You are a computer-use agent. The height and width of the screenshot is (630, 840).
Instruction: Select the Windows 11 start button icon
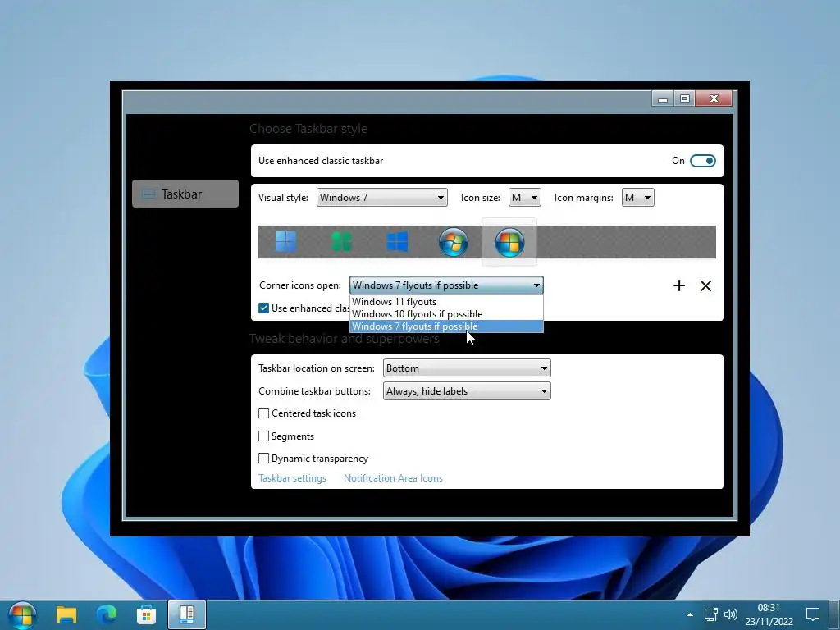(285, 242)
